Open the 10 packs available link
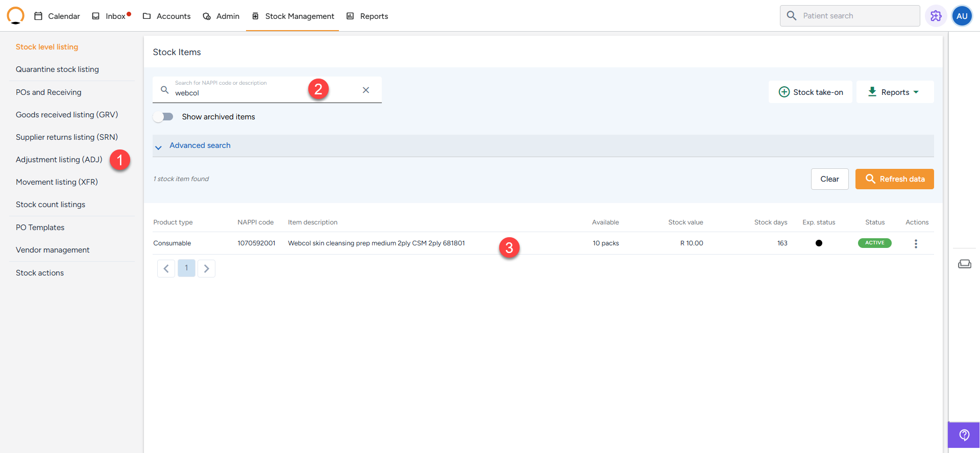The image size is (980, 453). pyautogui.click(x=605, y=243)
